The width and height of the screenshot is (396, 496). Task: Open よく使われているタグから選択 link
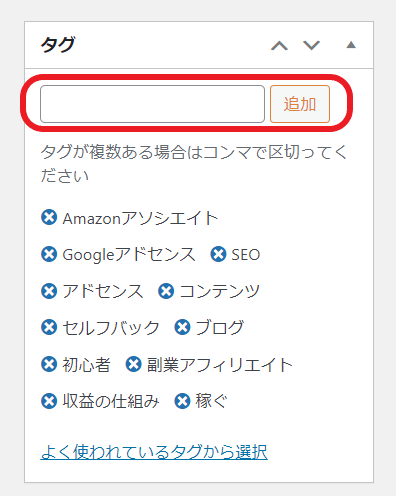point(154,452)
